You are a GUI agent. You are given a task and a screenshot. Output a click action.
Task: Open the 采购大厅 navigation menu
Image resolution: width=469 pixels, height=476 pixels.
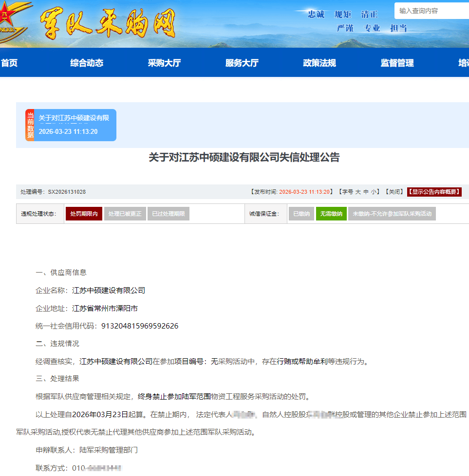coord(164,63)
